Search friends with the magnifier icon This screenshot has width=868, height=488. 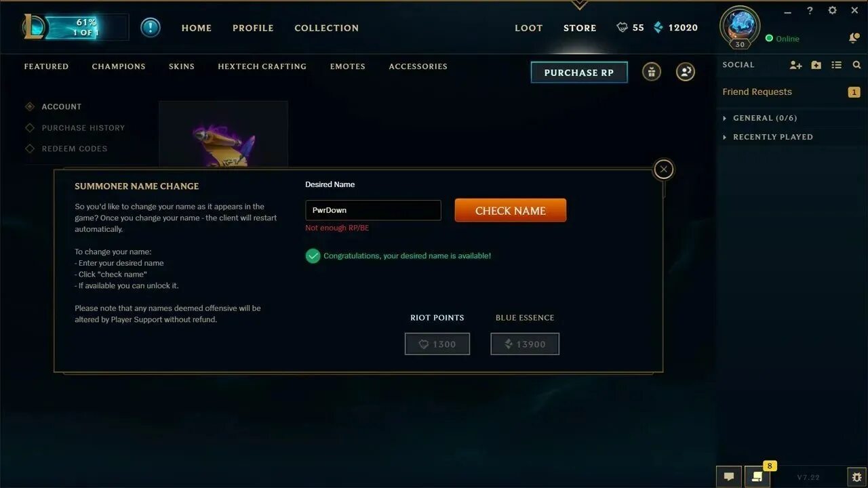click(x=856, y=65)
